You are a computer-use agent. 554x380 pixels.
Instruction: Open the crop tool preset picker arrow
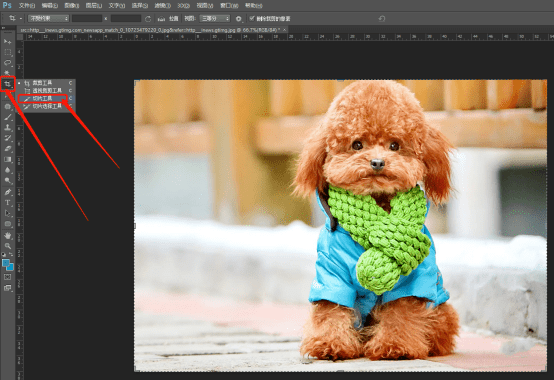[x=21, y=18]
